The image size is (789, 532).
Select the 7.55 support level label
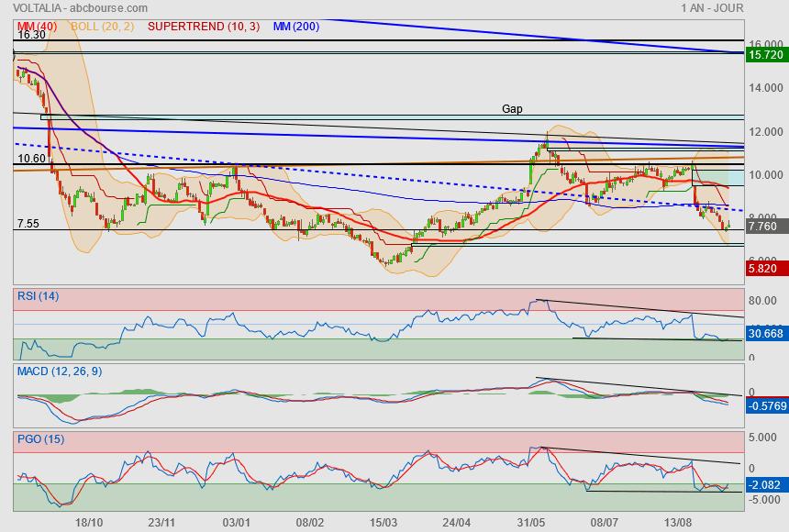coord(28,224)
